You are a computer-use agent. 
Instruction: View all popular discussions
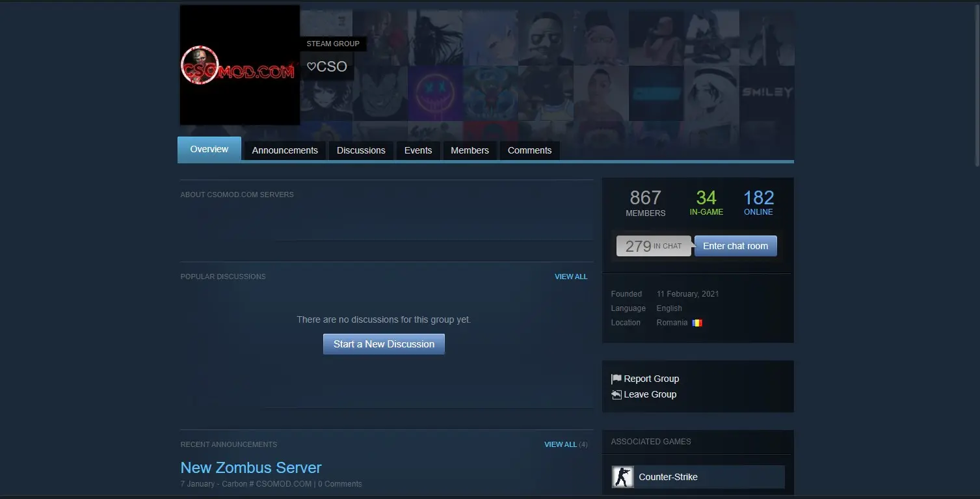pos(571,276)
